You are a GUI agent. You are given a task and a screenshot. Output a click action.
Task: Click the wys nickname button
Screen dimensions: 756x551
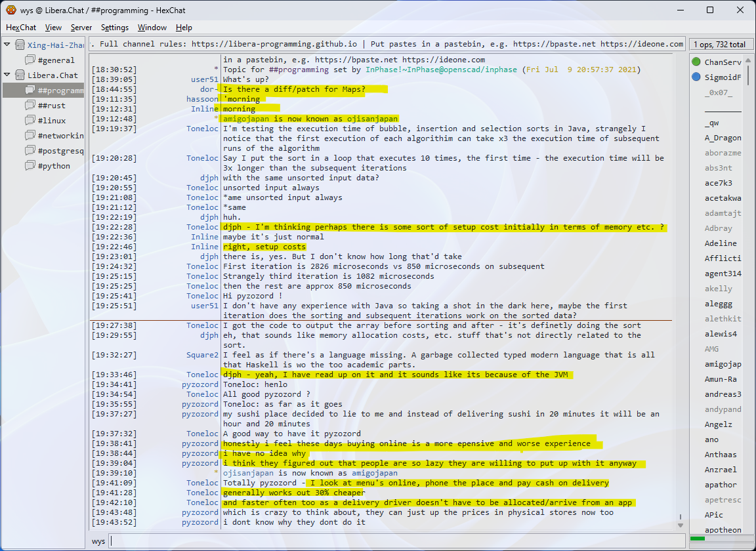pos(98,541)
